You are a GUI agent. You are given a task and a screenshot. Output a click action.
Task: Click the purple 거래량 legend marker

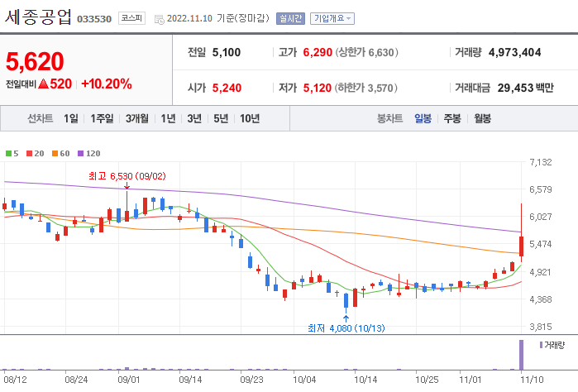pyautogui.click(x=541, y=345)
